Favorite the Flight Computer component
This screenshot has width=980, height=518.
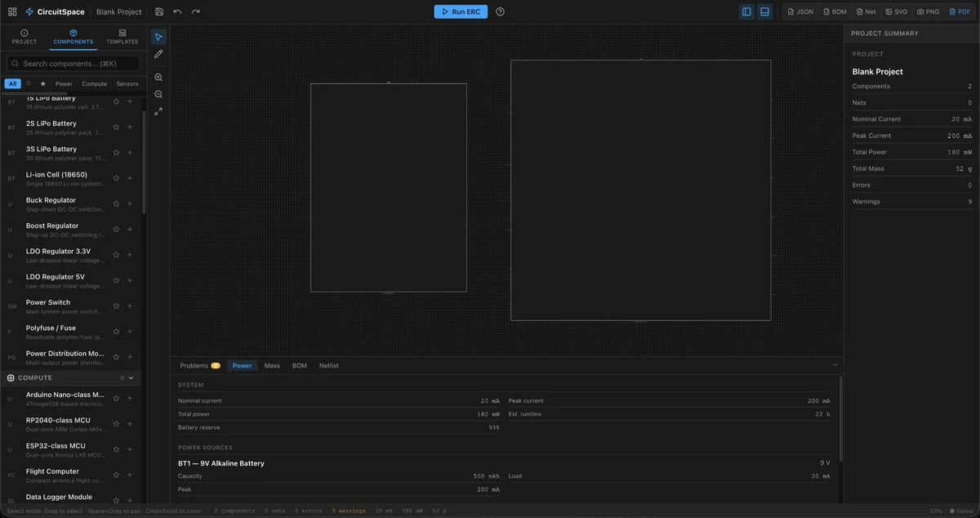(x=116, y=475)
